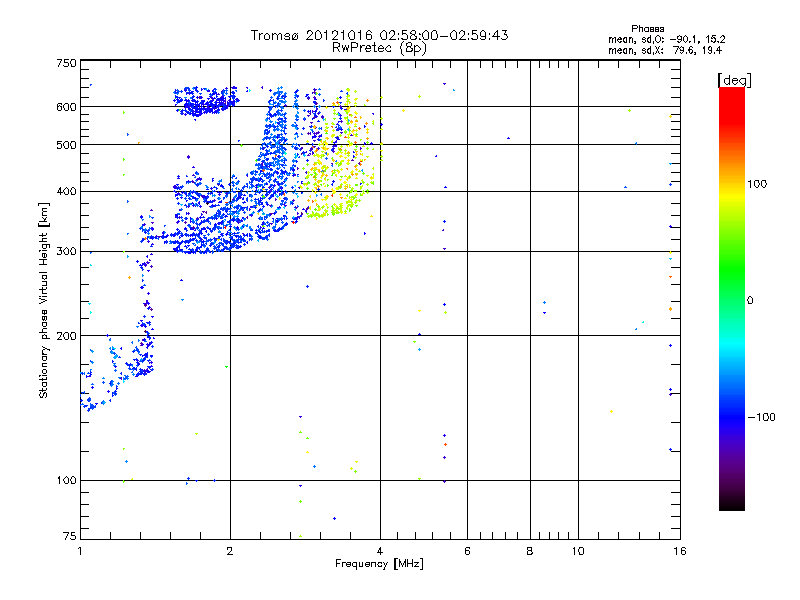
Task: Click the y-axis label '750'
Action: (66, 63)
